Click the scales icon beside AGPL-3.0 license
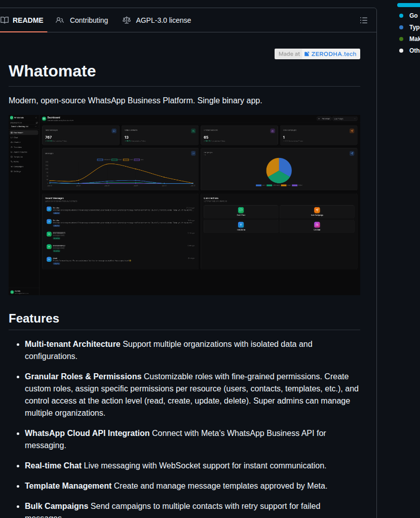 pyautogui.click(x=127, y=20)
